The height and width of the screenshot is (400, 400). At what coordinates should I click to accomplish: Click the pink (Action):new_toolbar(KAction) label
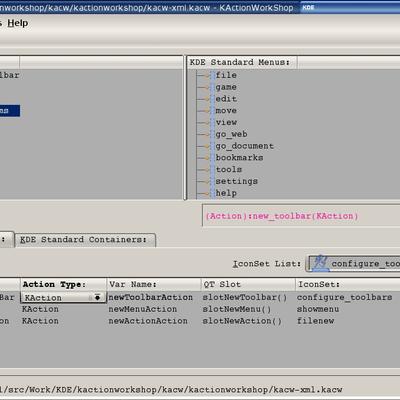pos(282,216)
